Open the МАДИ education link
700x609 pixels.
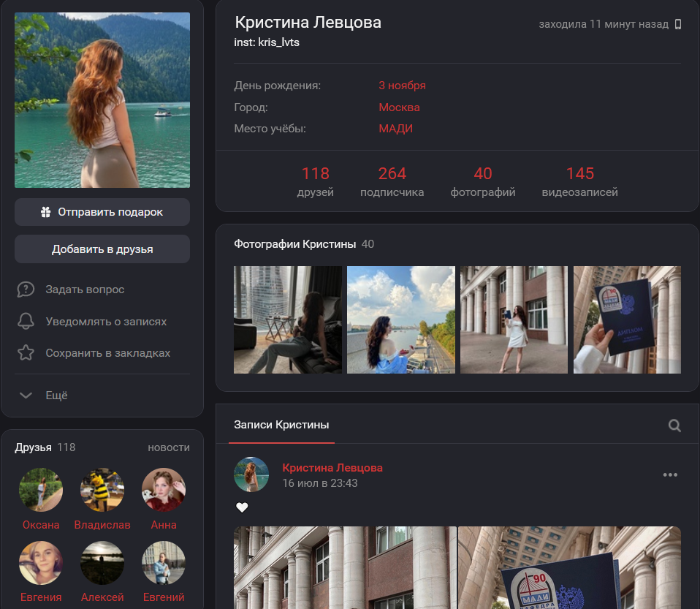395,129
